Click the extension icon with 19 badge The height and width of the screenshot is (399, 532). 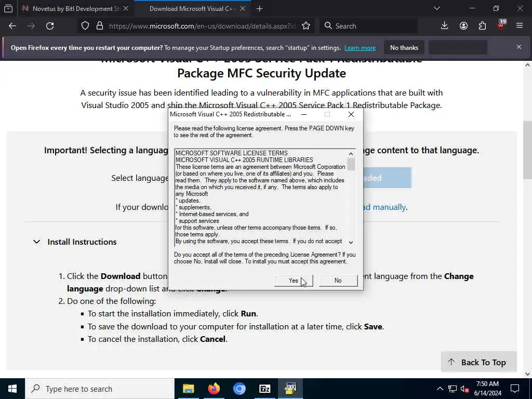pos(501,25)
